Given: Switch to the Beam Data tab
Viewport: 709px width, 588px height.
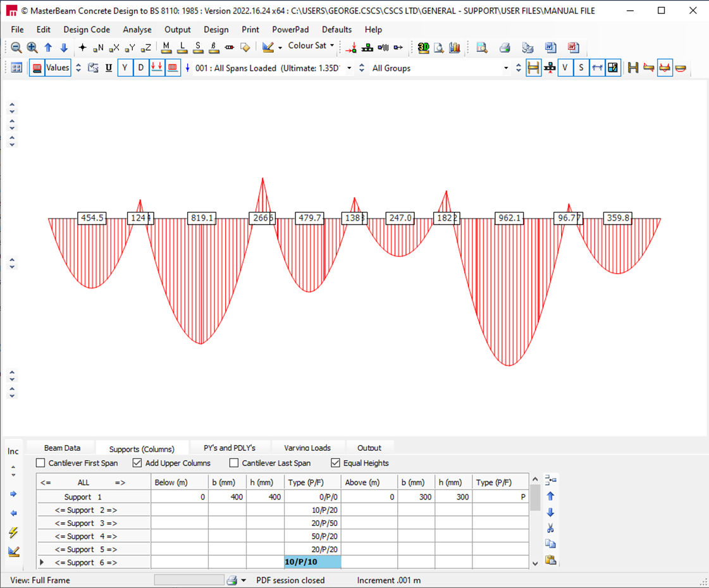Looking at the screenshot, I should coord(62,448).
